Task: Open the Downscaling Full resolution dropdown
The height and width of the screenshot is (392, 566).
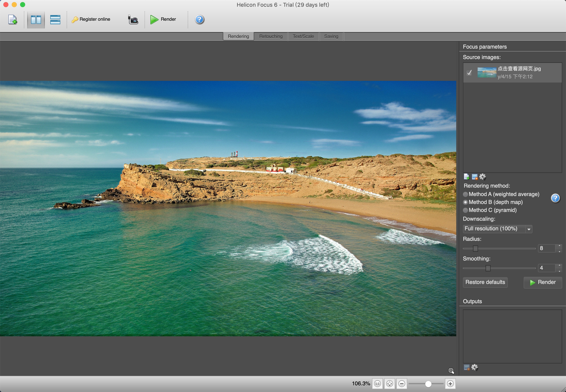Action: point(497,229)
